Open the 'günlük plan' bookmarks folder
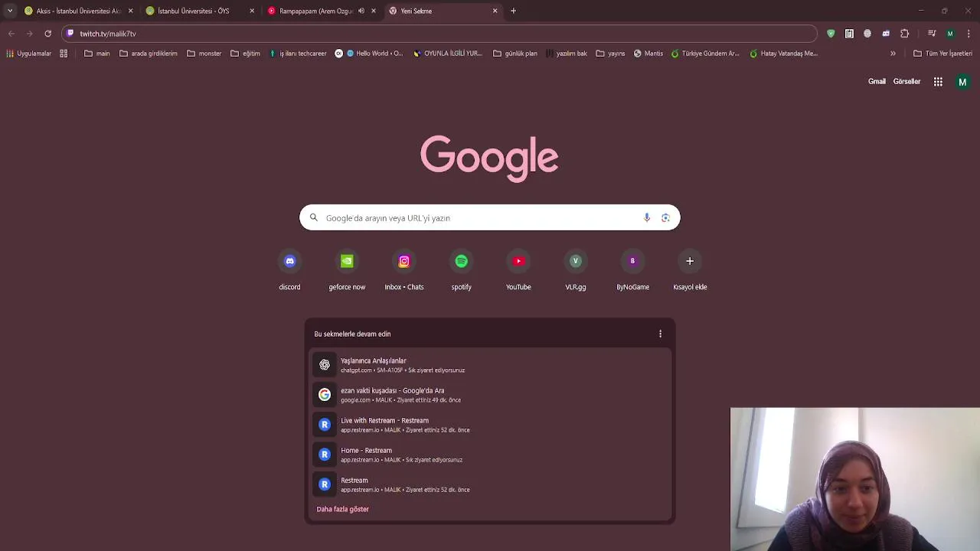Viewport: 980px width, 551px height. tap(515, 54)
